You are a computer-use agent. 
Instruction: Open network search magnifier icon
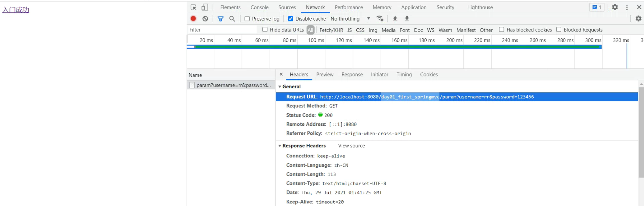[232, 18]
